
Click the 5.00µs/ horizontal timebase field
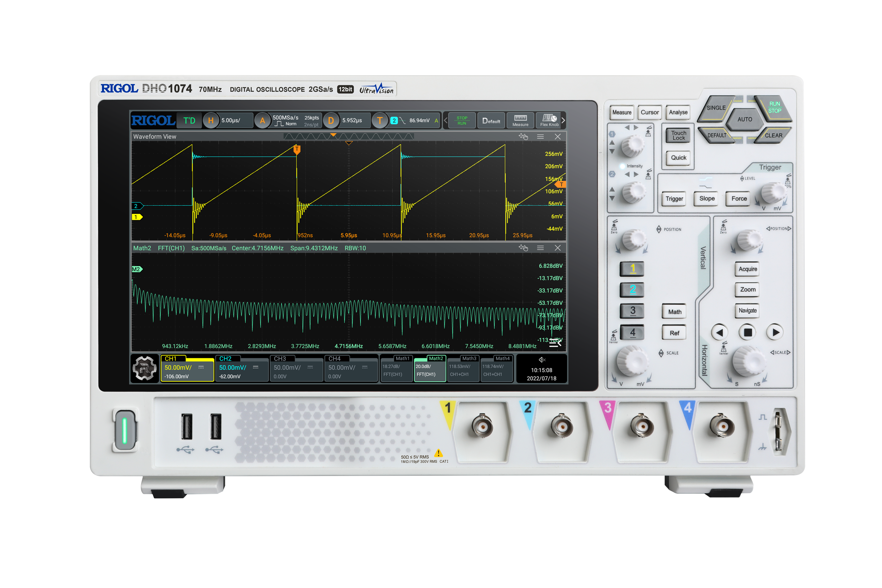tap(231, 120)
